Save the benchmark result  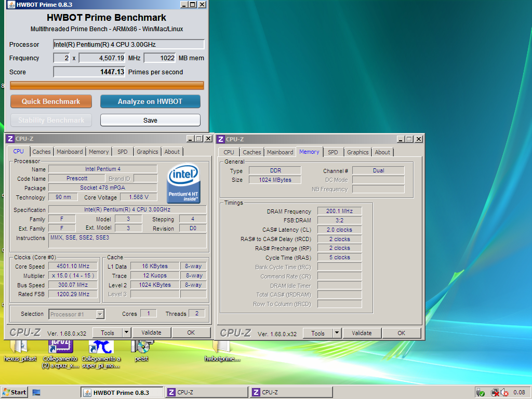coord(150,120)
